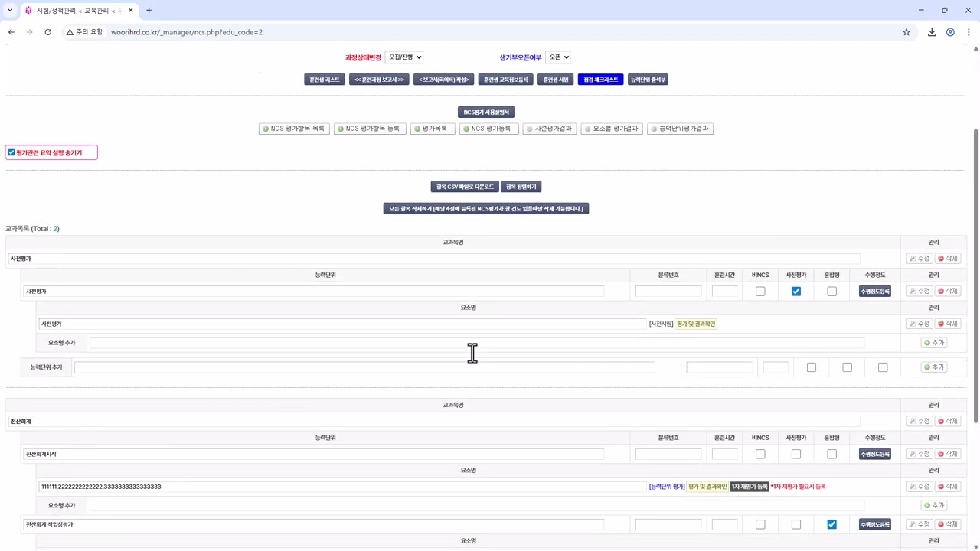The height and width of the screenshot is (551, 980).
Task: Click 항목 CSV 파일로 다운로드 button
Action: click(465, 187)
